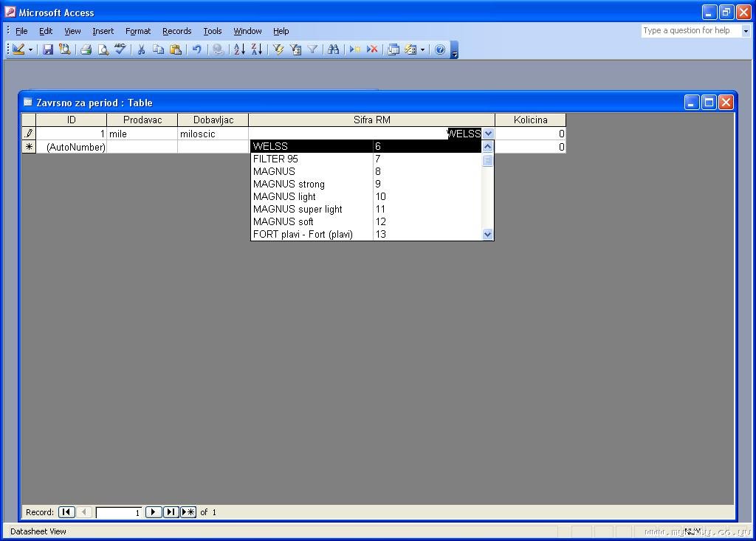This screenshot has width=756, height=541.
Task: Click new record navigation button
Action: tap(188, 512)
